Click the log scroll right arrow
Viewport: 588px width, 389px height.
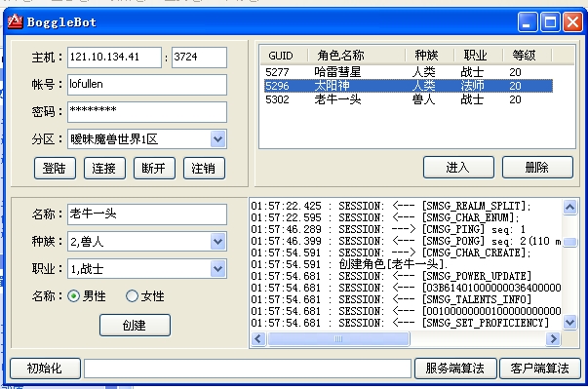552,338
